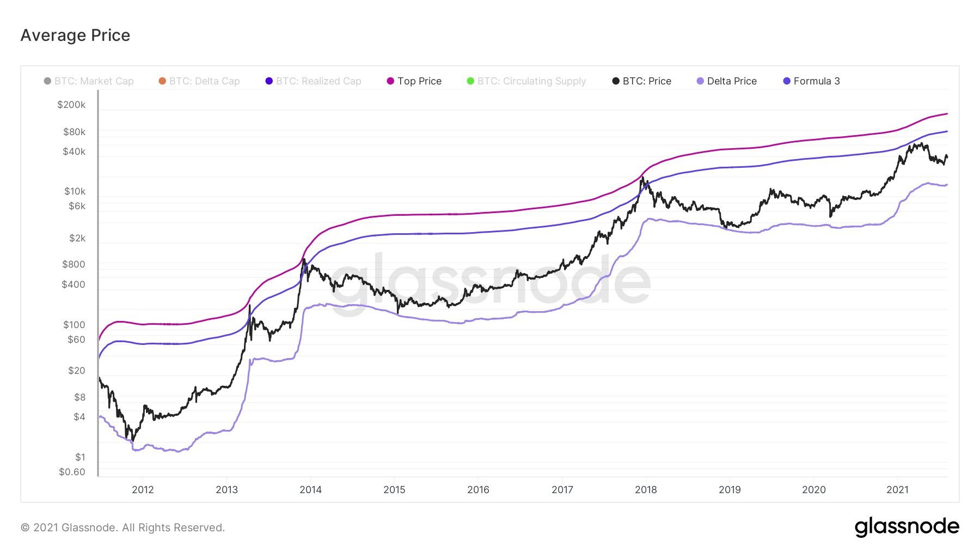Hide the Top Price series
This screenshot has width=980, height=552.
[414, 81]
